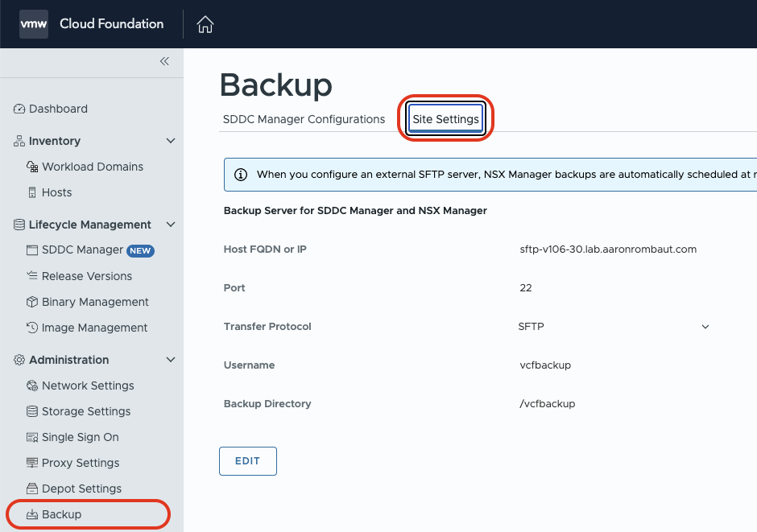Select Backup in the sidebar
Screen dimensions: 757x532
tap(61, 514)
